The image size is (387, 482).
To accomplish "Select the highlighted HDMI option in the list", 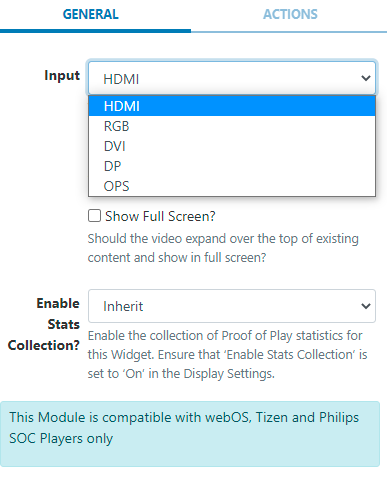I will [x=232, y=106].
